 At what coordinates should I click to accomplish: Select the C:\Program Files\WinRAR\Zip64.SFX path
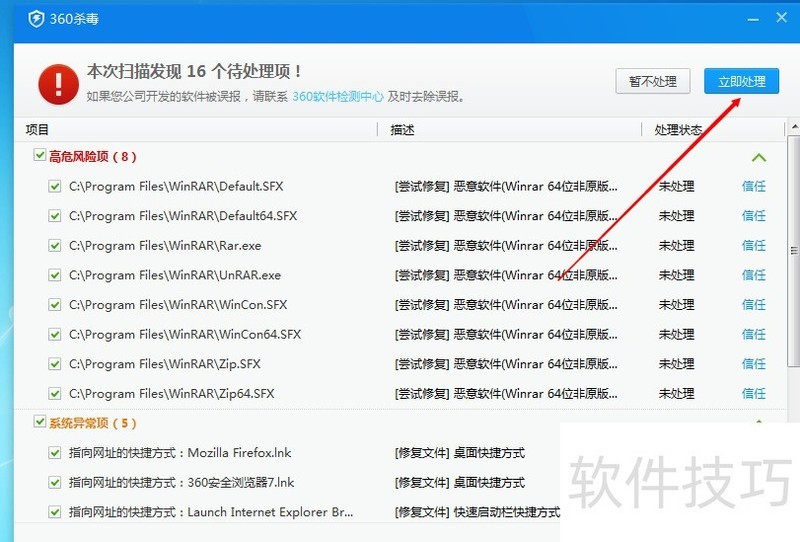(x=171, y=393)
